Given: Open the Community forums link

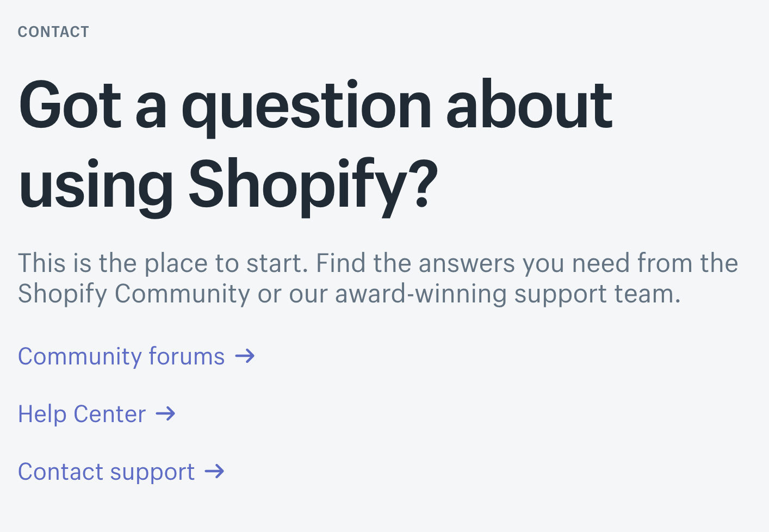Looking at the screenshot, I should (x=121, y=356).
